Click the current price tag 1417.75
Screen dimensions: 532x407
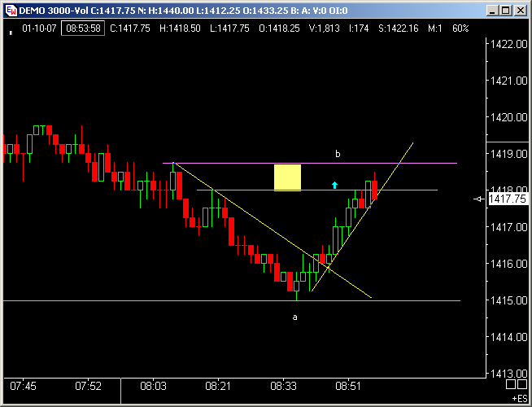[x=508, y=199]
